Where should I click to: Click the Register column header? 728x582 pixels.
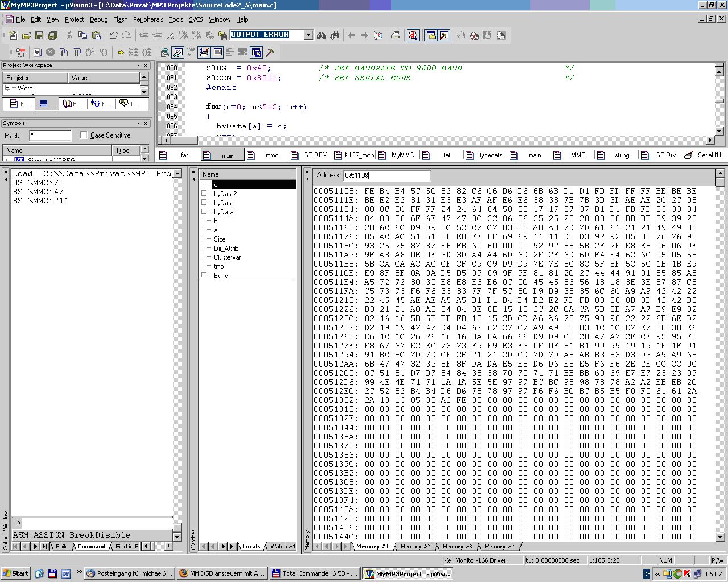pyautogui.click(x=35, y=78)
